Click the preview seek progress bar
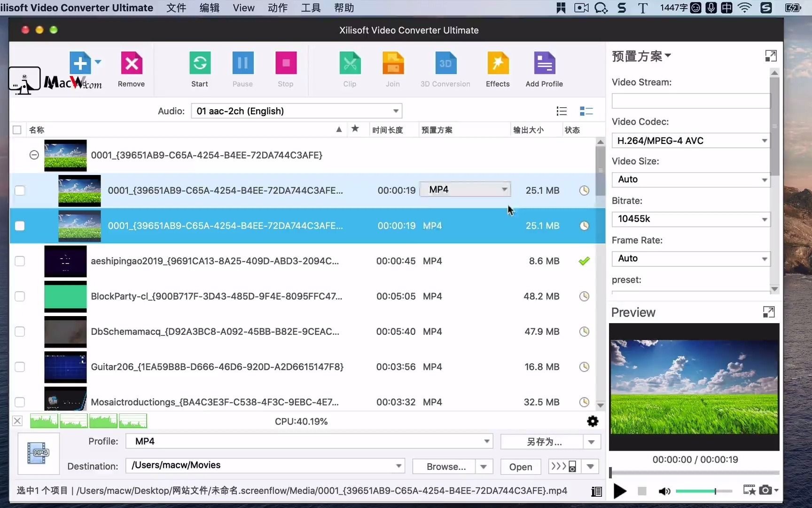 [694, 472]
